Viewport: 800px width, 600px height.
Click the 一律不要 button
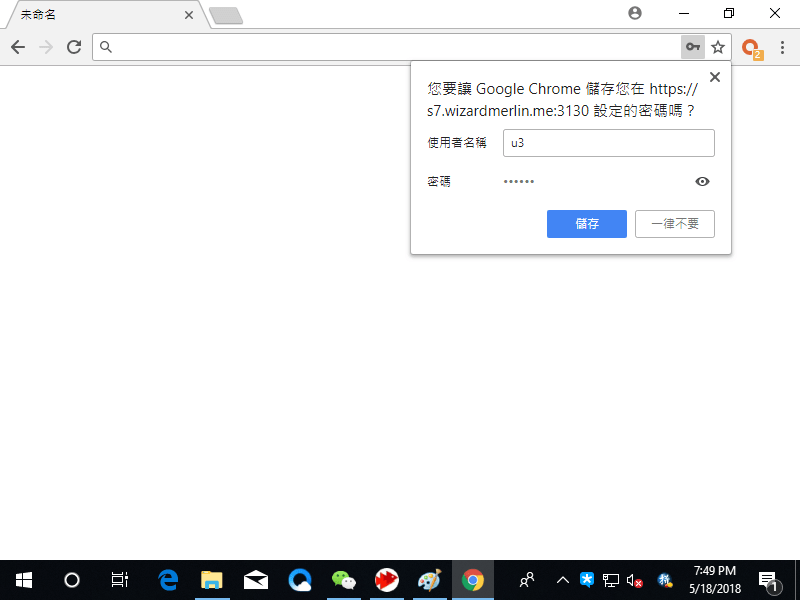[x=674, y=224]
